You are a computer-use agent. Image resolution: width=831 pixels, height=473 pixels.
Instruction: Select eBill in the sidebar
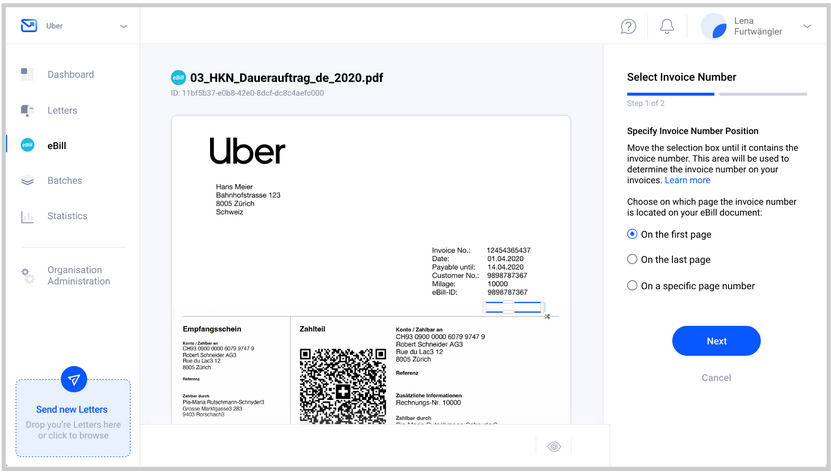(57, 146)
